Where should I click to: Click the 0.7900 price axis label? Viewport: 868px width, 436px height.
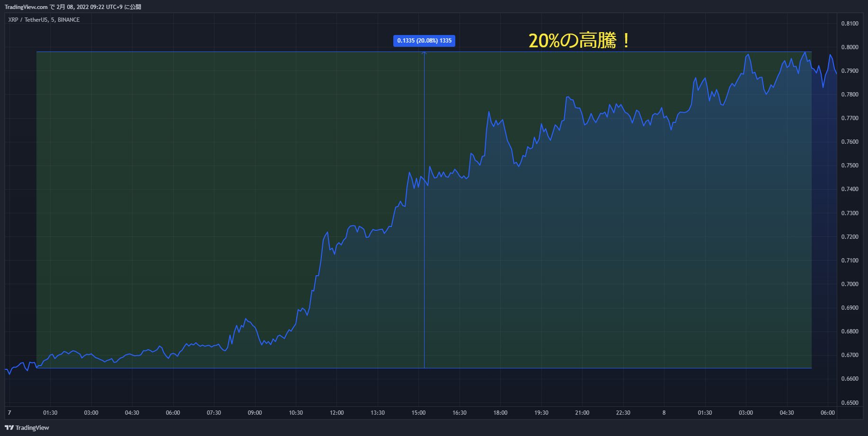click(x=850, y=71)
